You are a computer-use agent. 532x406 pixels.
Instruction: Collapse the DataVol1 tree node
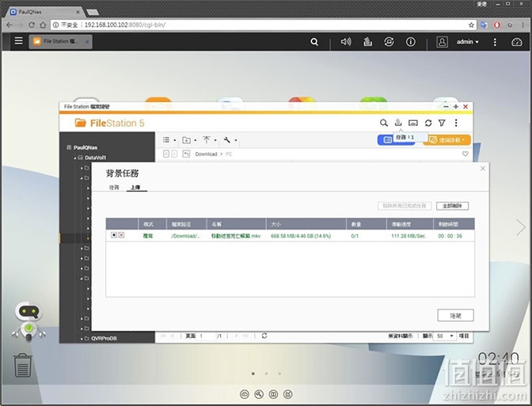click(x=75, y=157)
